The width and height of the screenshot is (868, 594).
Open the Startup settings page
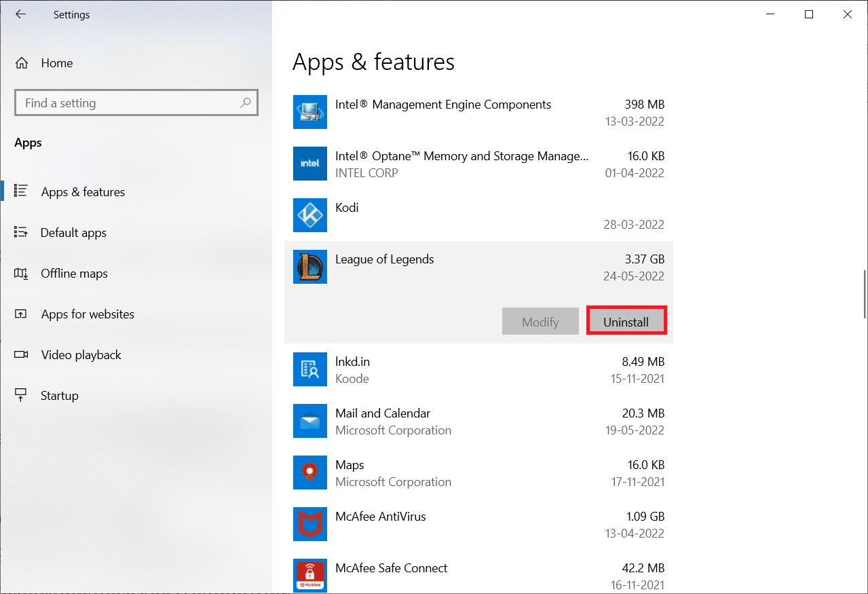coord(136,396)
